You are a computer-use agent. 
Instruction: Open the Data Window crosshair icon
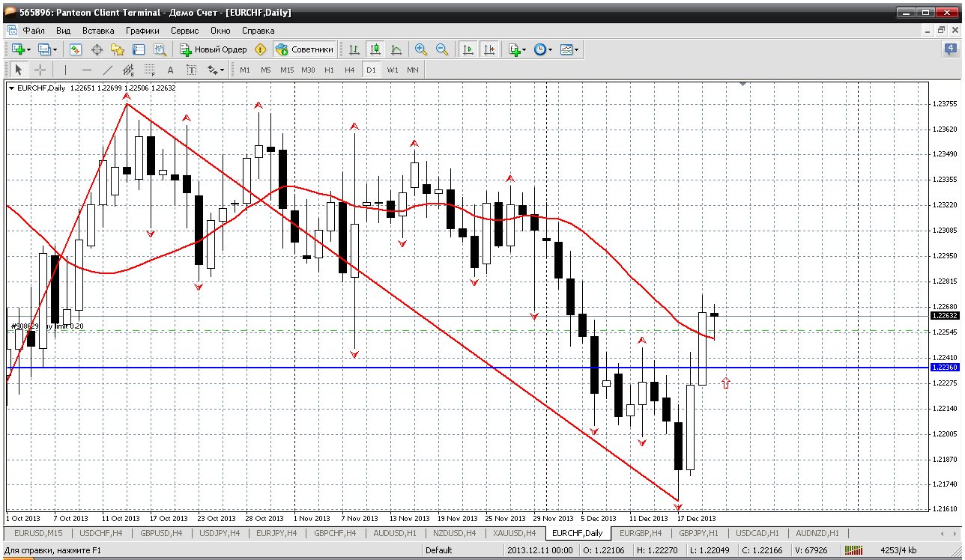pos(97,49)
